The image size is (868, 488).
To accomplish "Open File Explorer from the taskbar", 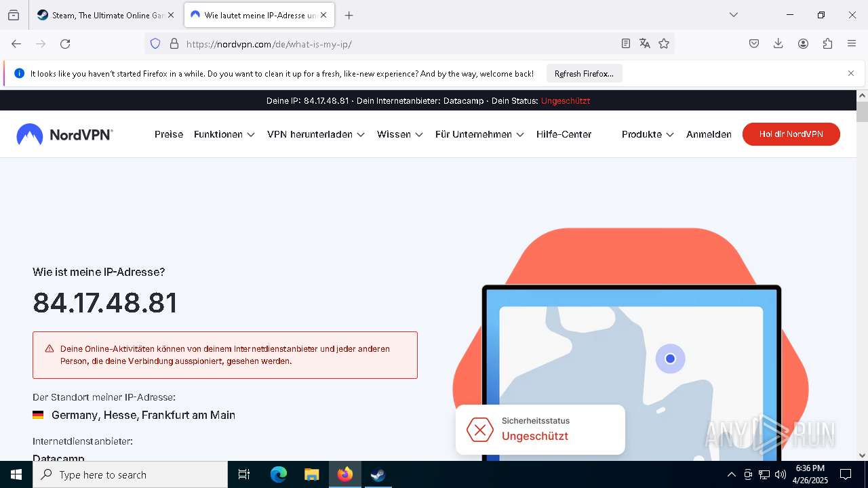I will coord(311,474).
